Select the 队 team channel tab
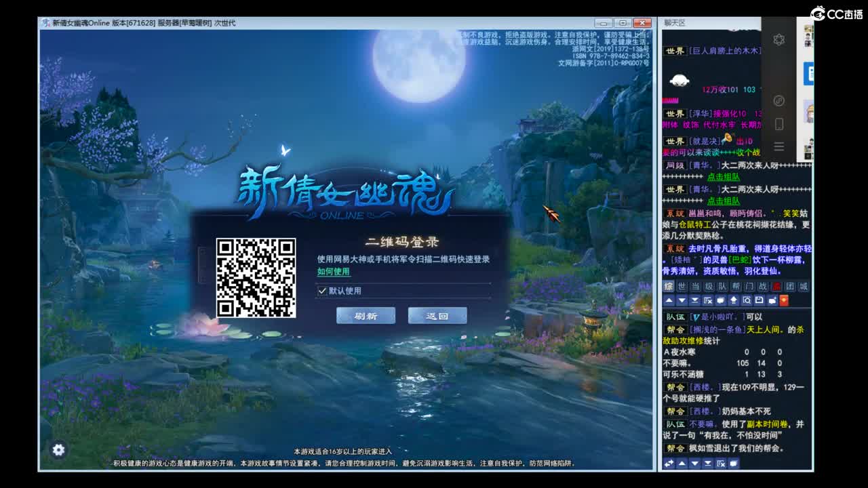 722,287
